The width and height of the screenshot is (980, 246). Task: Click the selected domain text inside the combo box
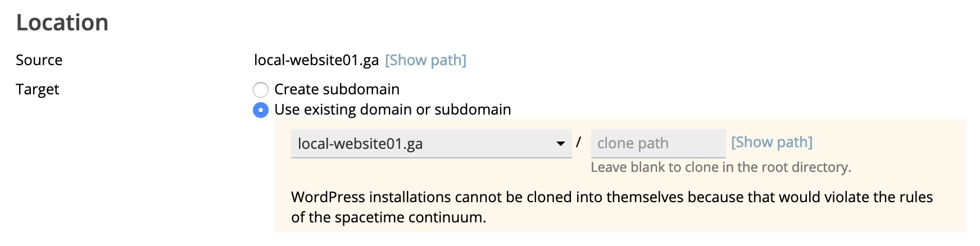pos(360,144)
